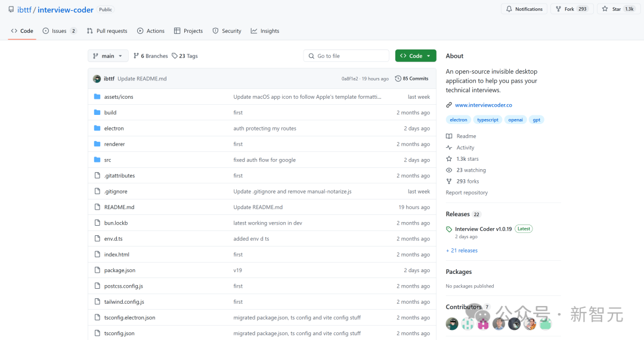Open www.interviewcoder.co website link
This screenshot has height=340, width=644.
[484, 105]
